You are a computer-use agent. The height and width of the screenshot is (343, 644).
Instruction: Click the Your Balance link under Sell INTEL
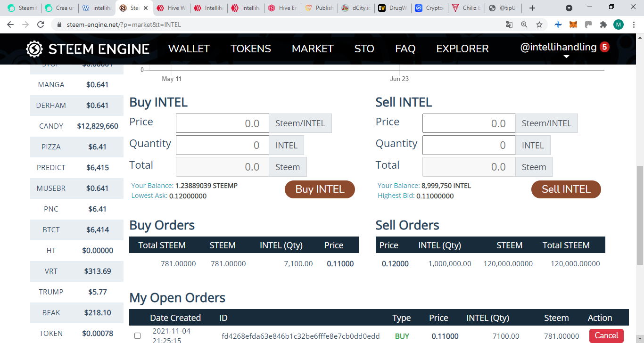(x=398, y=186)
